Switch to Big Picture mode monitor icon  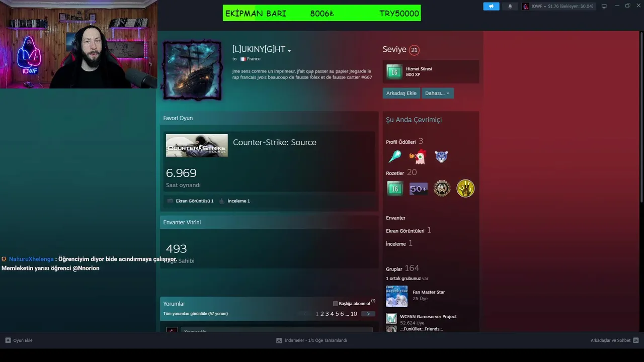tap(604, 6)
